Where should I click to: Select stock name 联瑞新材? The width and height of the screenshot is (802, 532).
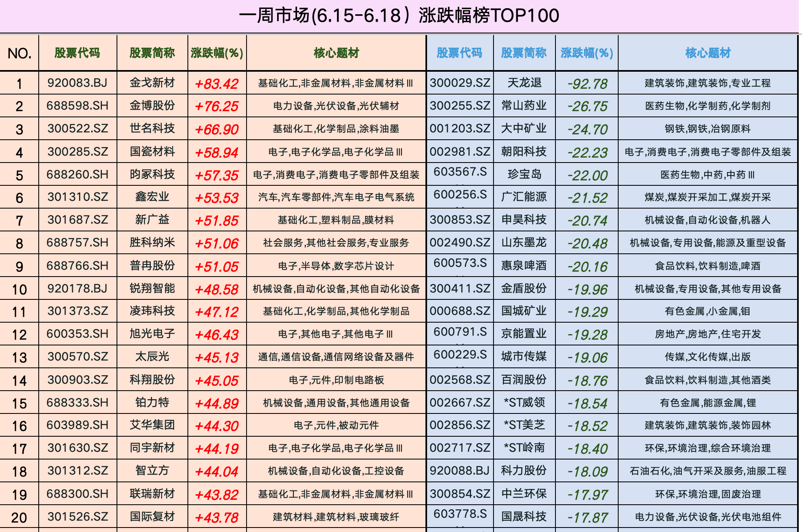point(152,494)
